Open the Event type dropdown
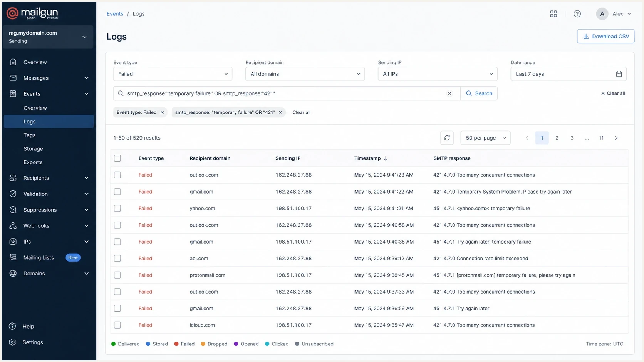The height and width of the screenshot is (362, 644). (173, 74)
